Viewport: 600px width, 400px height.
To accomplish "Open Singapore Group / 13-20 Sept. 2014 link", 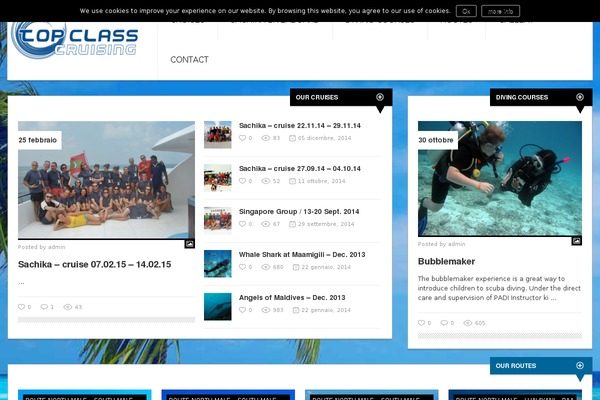I will pyautogui.click(x=299, y=212).
